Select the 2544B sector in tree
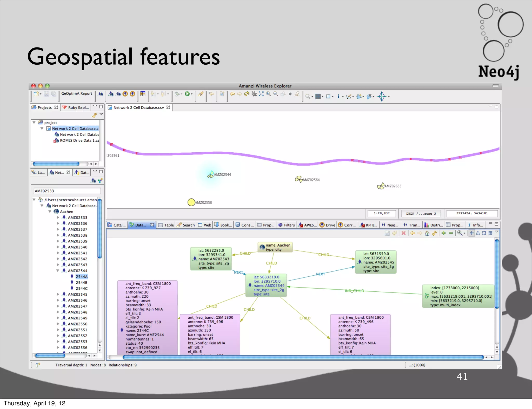 82,282
